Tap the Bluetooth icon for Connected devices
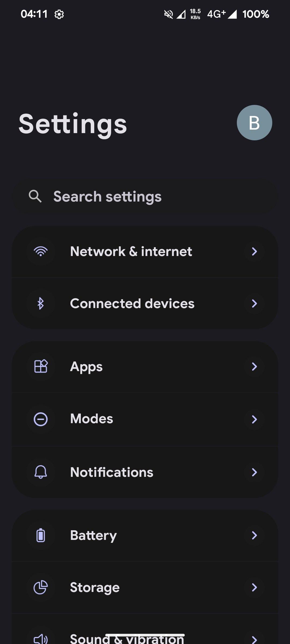The image size is (290, 644). [x=41, y=303]
